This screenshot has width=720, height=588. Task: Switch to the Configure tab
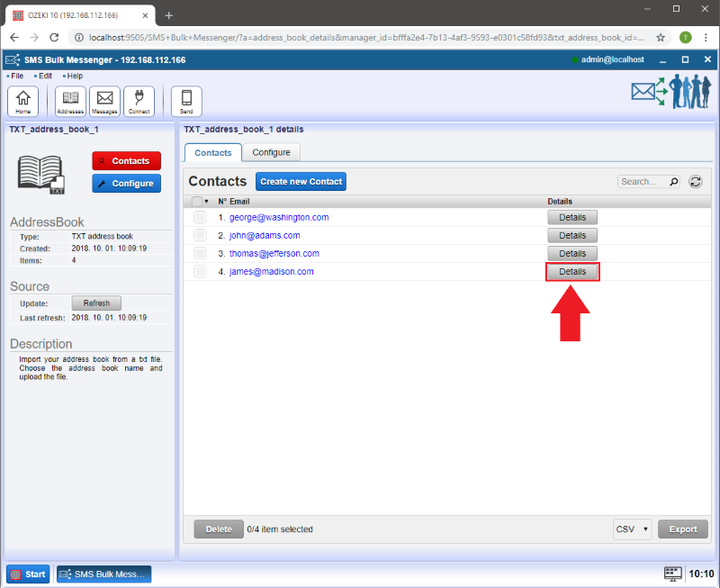point(271,153)
